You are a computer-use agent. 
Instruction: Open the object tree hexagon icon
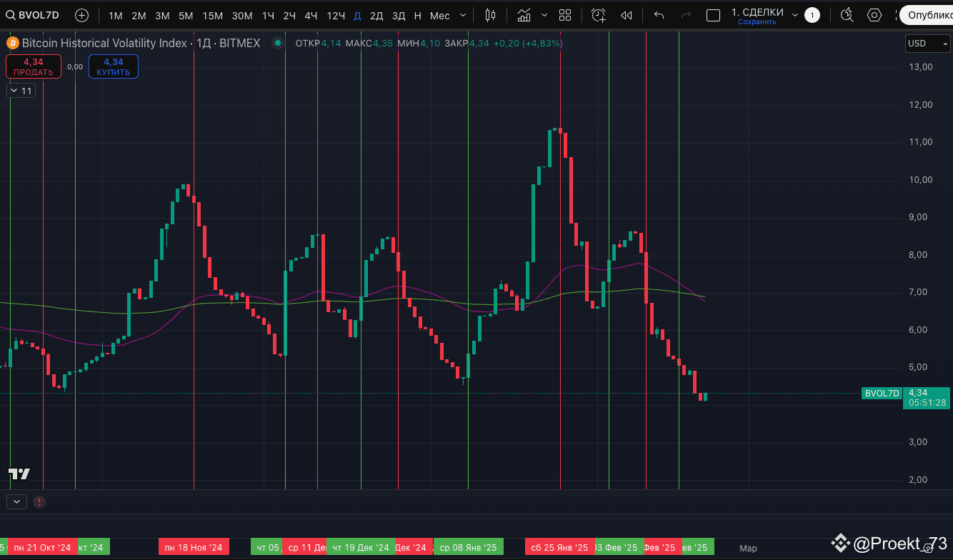coord(873,14)
